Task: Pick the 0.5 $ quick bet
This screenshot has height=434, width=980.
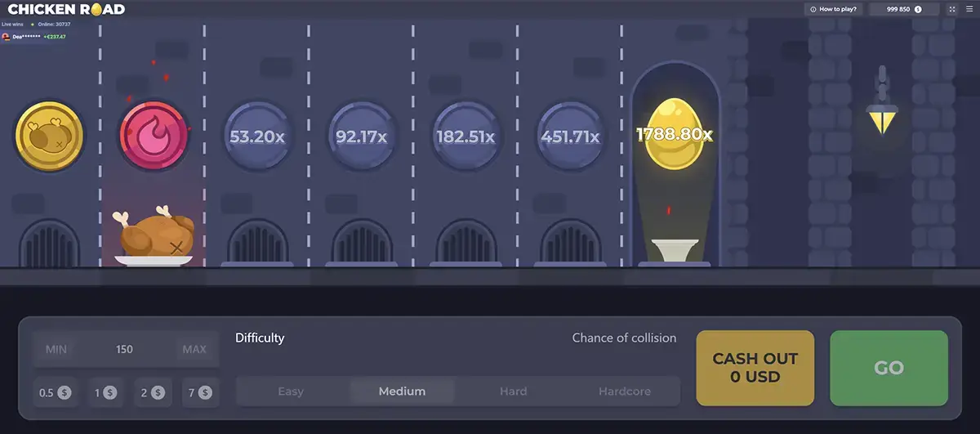Action: 56,393
